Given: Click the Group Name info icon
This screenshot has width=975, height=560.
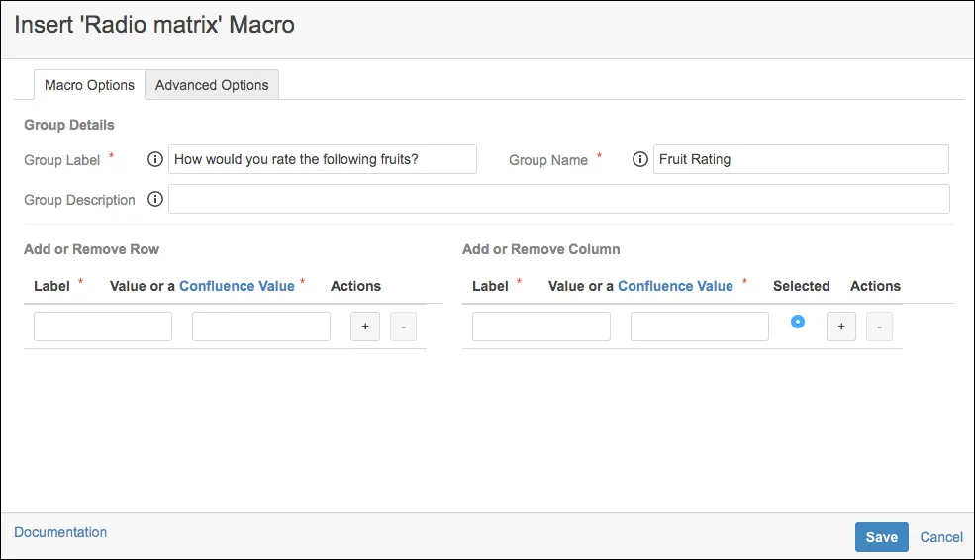Looking at the screenshot, I should click(639, 159).
